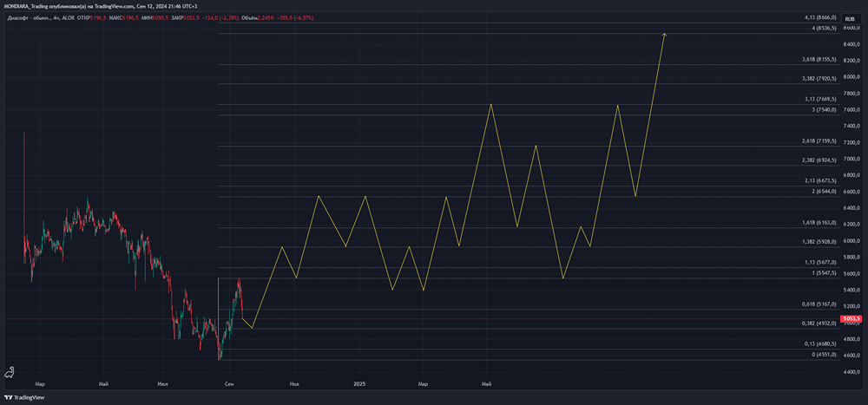Click the 'Июл' label on time axis
Image resolution: width=868 pixels, height=405 pixels.
(x=163, y=383)
